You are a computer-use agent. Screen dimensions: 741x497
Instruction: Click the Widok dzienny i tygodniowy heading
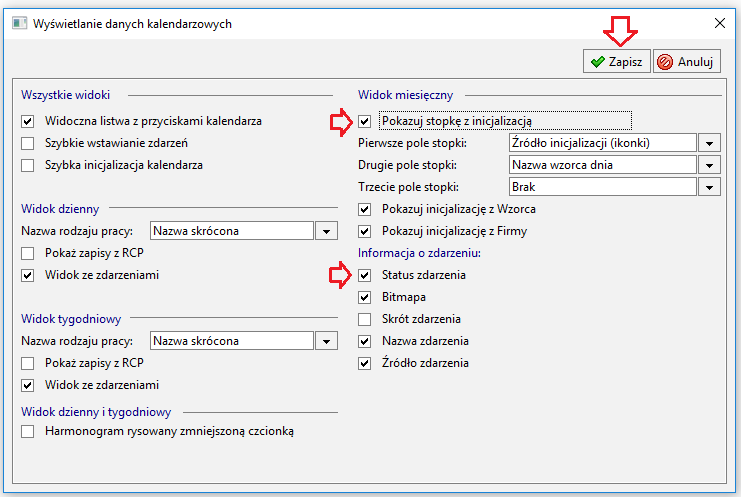tap(96, 412)
